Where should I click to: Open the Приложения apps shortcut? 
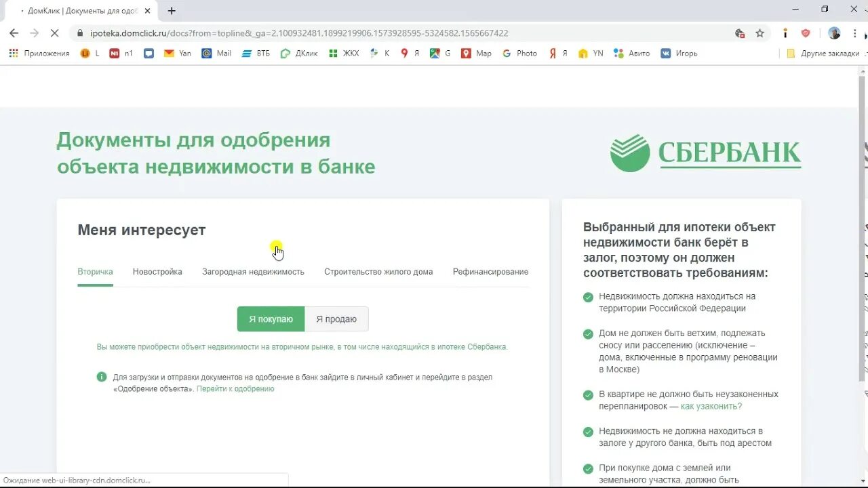[x=39, y=53]
